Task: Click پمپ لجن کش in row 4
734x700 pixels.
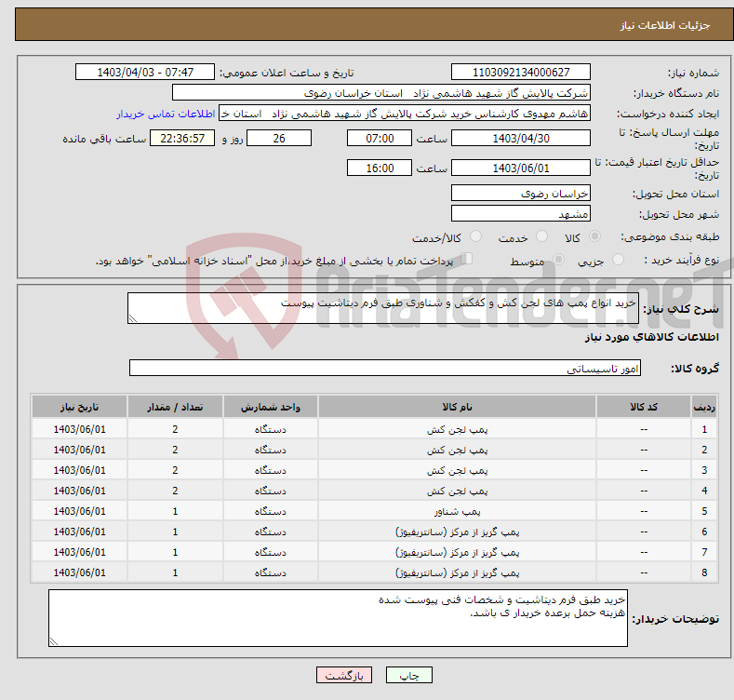Action: click(x=457, y=491)
